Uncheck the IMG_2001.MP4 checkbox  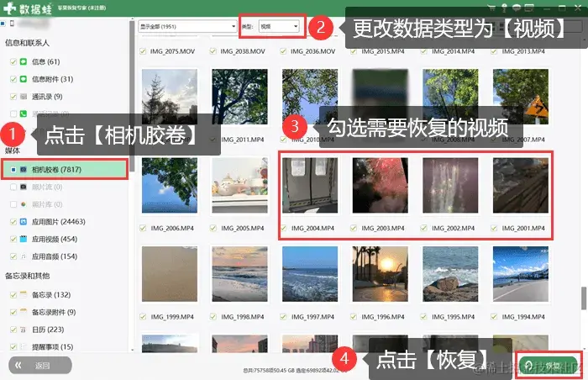point(494,228)
